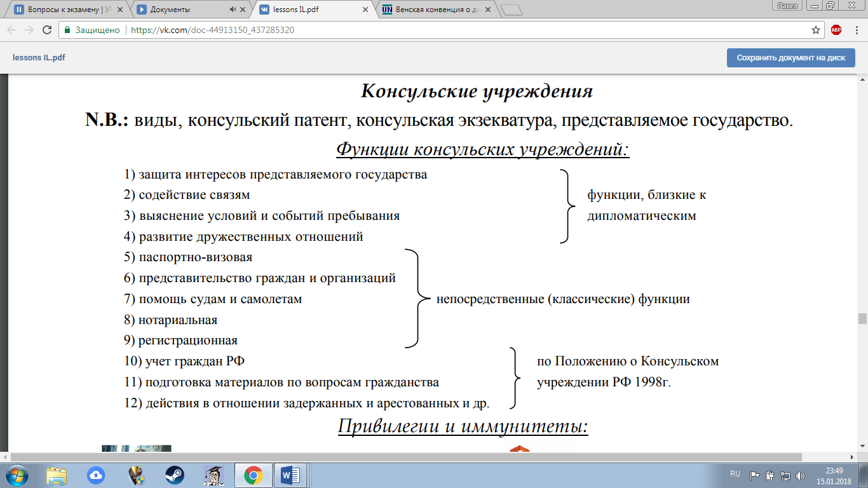Click line 11) подготовка материалов по вопросам гражданства
The image size is (868, 488).
281,383
